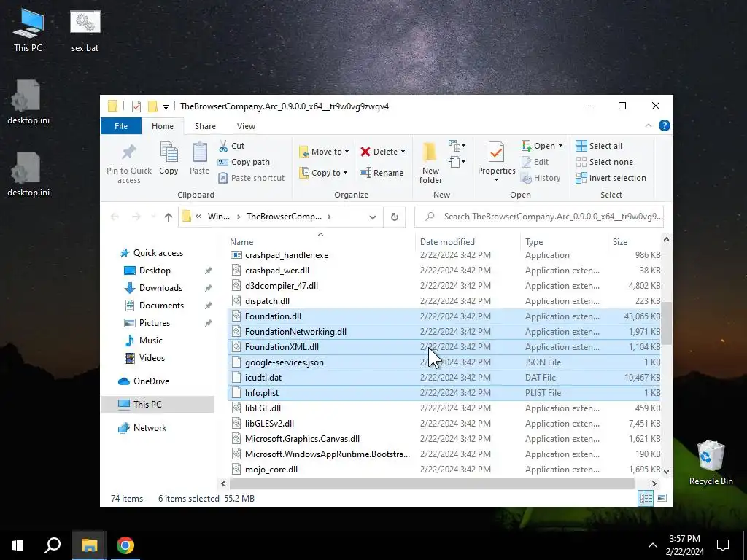The image size is (747, 560).
Task: Select Documents in navigation pane
Action: (161, 306)
